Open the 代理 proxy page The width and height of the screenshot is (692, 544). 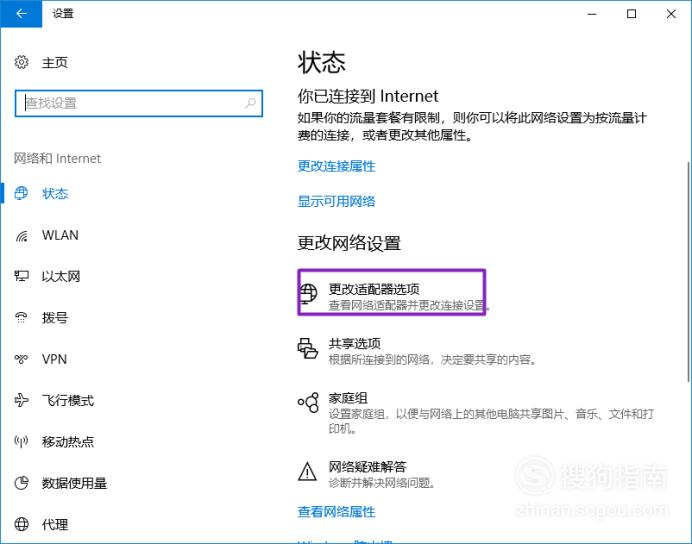[x=55, y=525]
